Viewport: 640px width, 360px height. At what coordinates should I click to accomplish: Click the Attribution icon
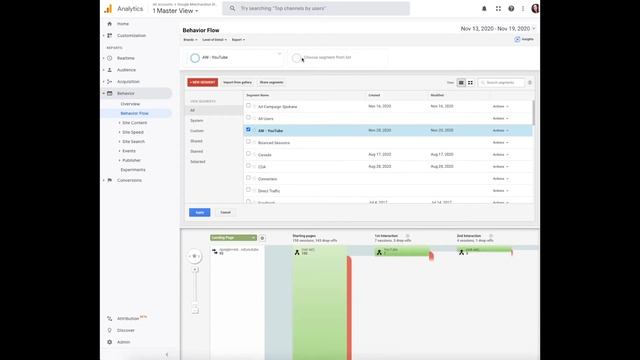(x=109, y=318)
